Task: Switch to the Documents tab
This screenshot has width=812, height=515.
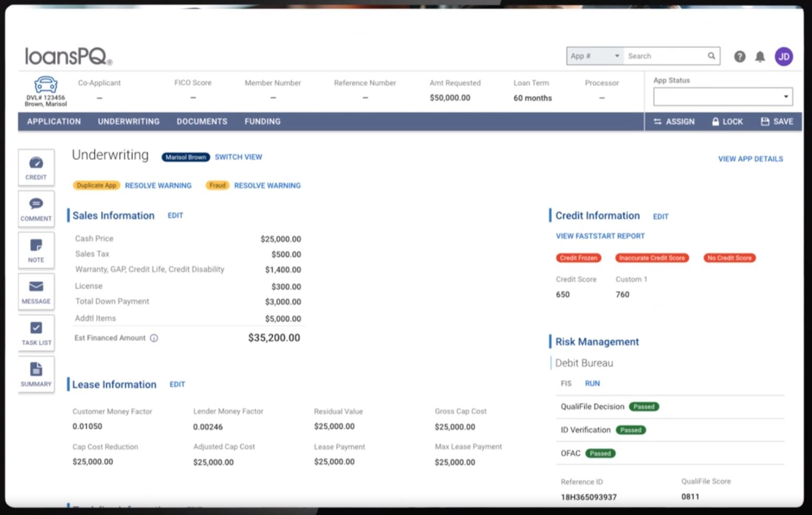Action: [x=202, y=121]
